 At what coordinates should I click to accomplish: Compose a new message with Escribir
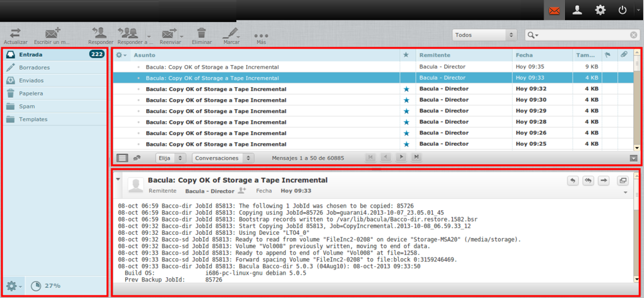point(52,37)
